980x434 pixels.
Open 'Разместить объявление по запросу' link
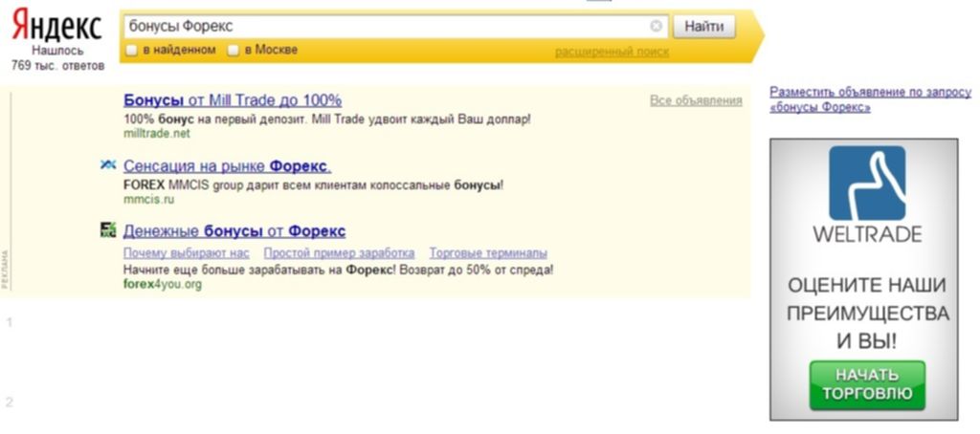[x=871, y=99]
